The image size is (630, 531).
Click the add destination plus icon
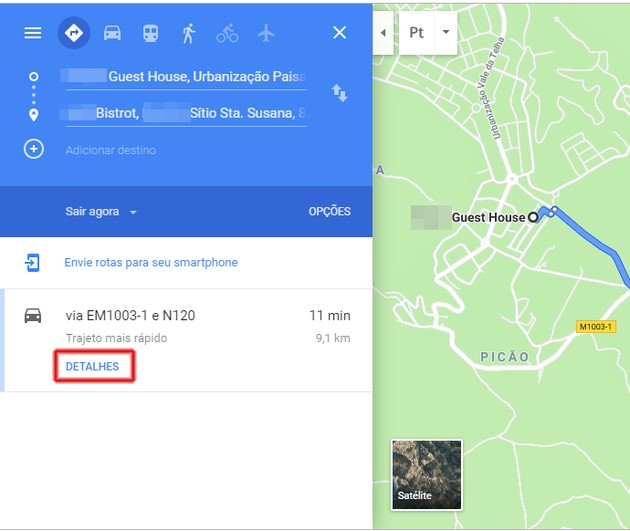click(x=34, y=149)
